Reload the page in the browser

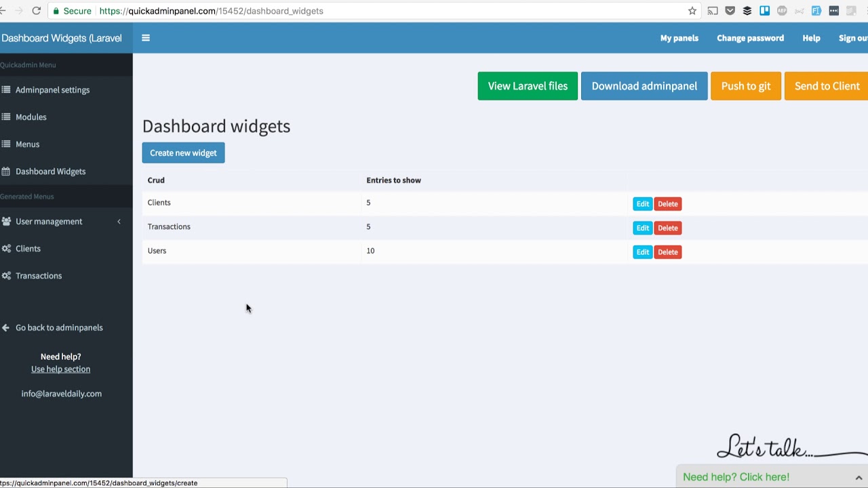point(36,11)
